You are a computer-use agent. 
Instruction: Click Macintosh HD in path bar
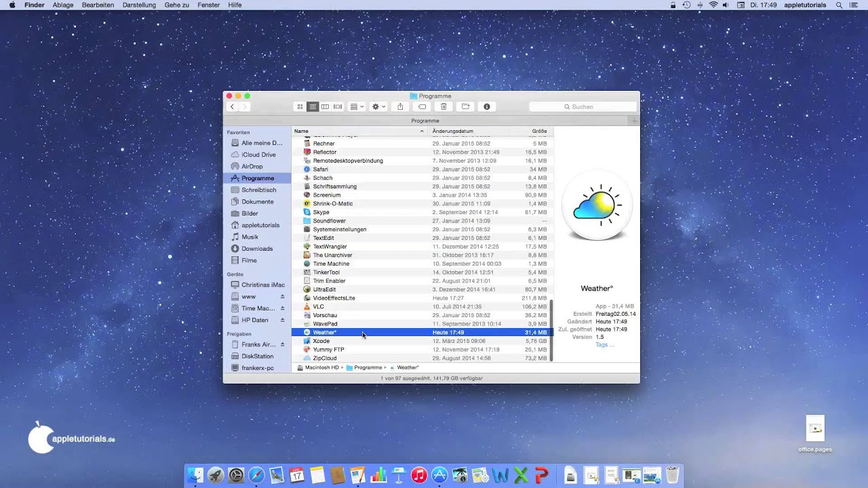pos(318,367)
